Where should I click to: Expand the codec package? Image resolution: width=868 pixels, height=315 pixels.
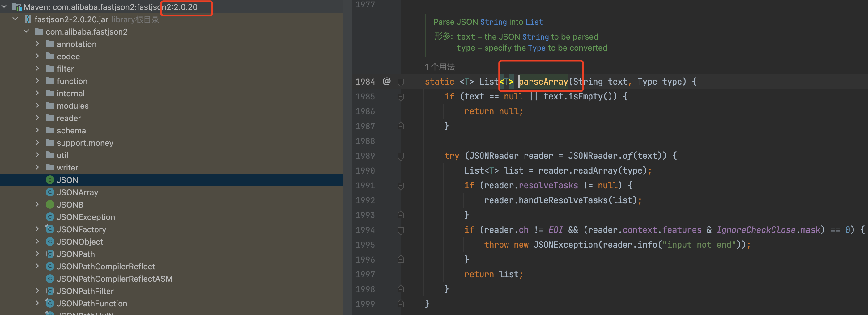37,56
